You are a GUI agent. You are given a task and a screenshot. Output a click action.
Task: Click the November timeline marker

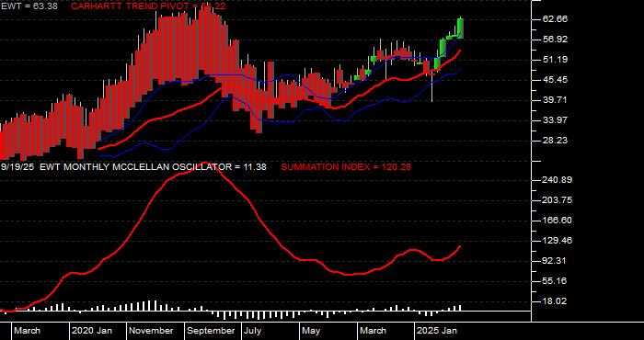pos(152,331)
